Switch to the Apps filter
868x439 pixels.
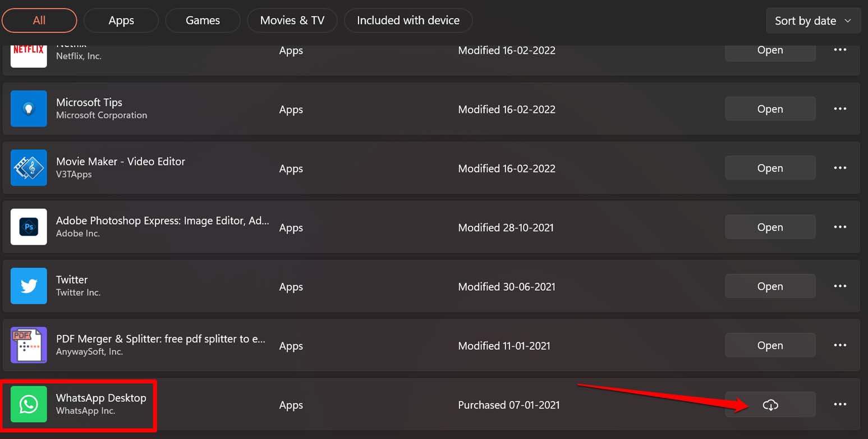[121, 20]
